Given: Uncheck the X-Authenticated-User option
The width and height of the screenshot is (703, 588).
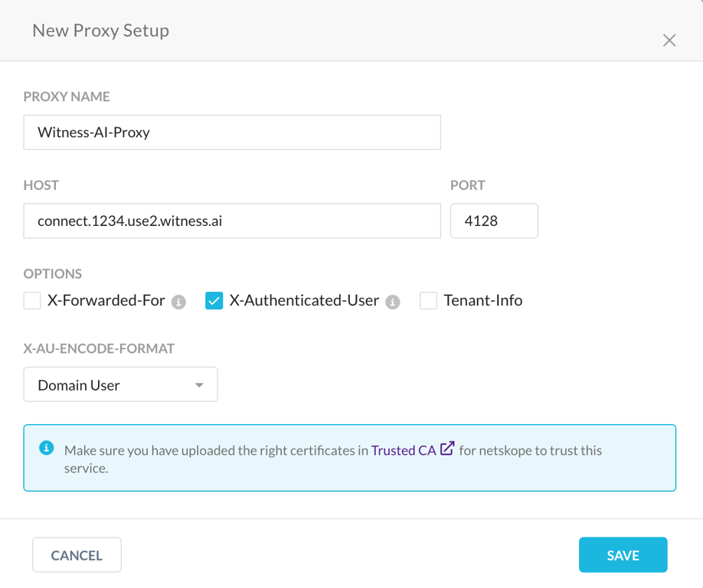Looking at the screenshot, I should tap(214, 301).
